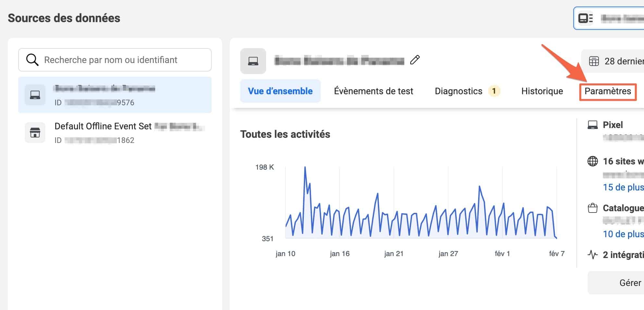Image resolution: width=644 pixels, height=310 pixels.
Task: Click the Sources des données title
Action: pos(64,18)
